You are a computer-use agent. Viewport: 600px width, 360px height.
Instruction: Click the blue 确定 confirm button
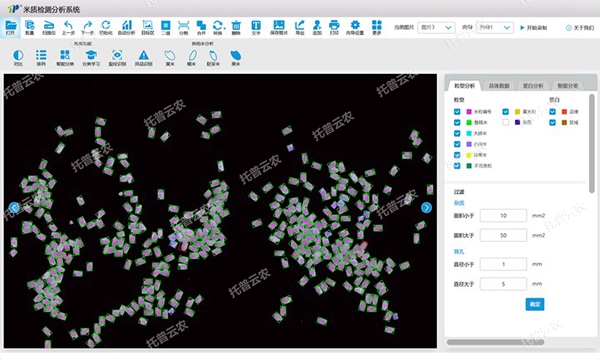535,304
